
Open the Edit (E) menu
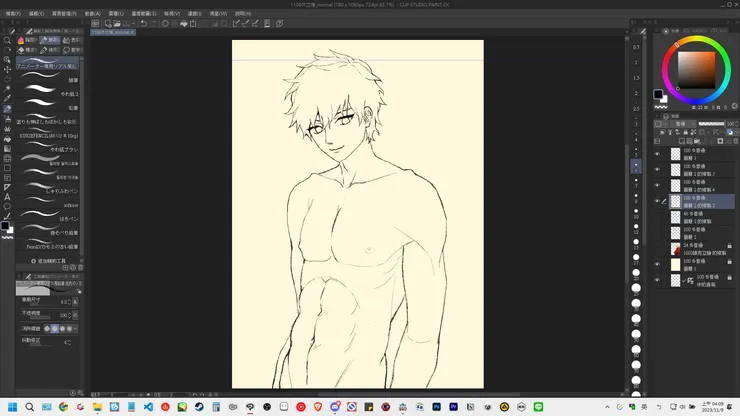[x=36, y=14]
